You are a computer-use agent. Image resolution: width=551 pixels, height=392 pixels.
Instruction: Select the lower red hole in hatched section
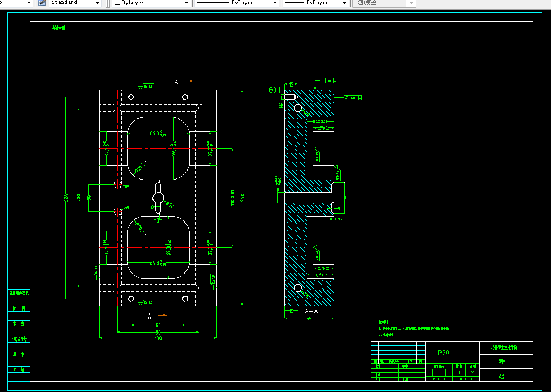(x=298, y=288)
